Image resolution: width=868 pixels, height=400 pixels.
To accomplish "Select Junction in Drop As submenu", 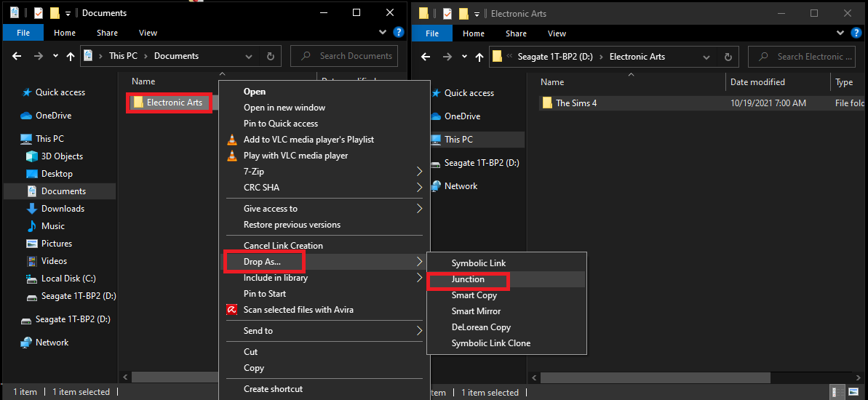I will [468, 279].
